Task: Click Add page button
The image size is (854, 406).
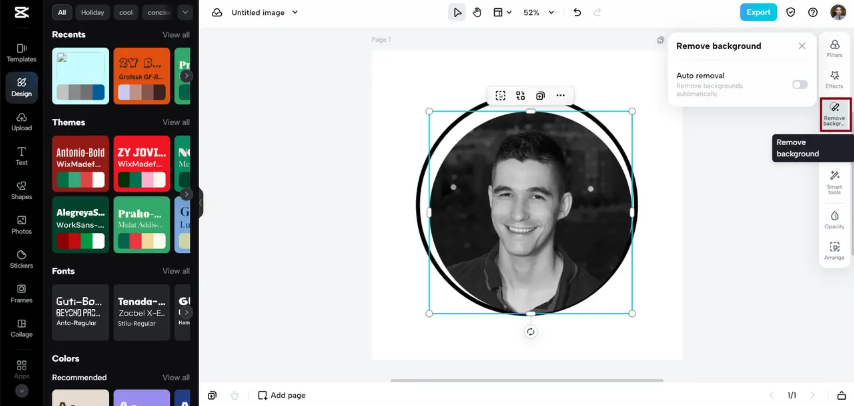Action: [x=281, y=395]
